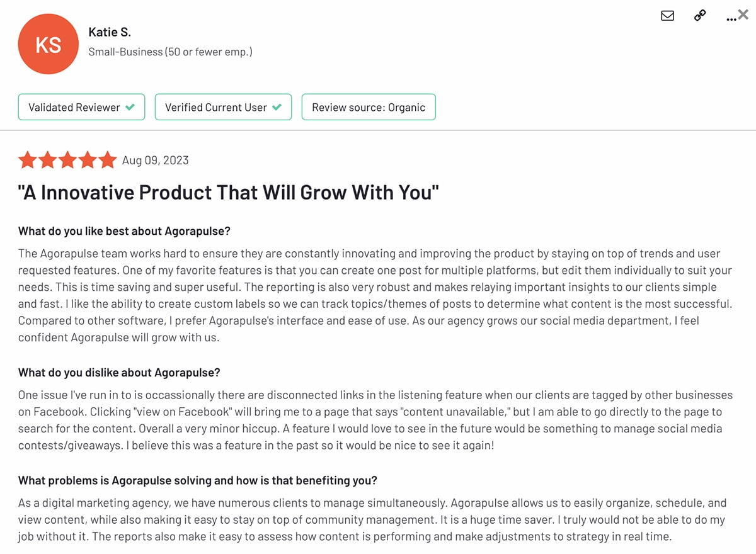
Task: Click the fifth rating star
Action: pyautogui.click(x=108, y=160)
